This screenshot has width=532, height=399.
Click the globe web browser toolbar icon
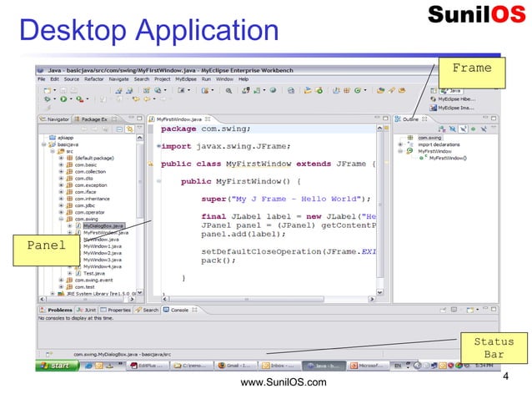[273, 90]
